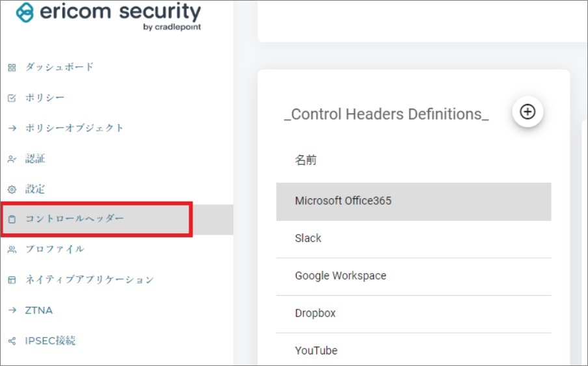Go to the プロファイル page
588x366 pixels.
point(55,249)
